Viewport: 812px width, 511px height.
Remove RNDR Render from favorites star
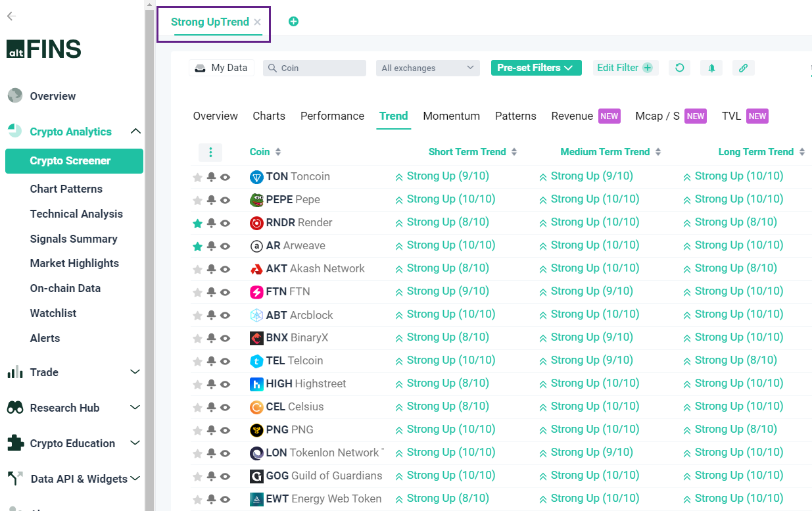pyautogui.click(x=197, y=224)
